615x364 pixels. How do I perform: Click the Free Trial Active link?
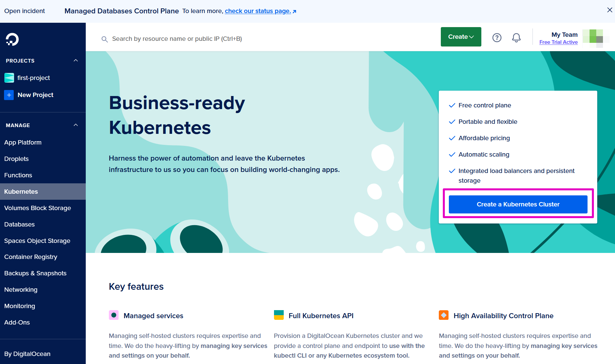558,42
